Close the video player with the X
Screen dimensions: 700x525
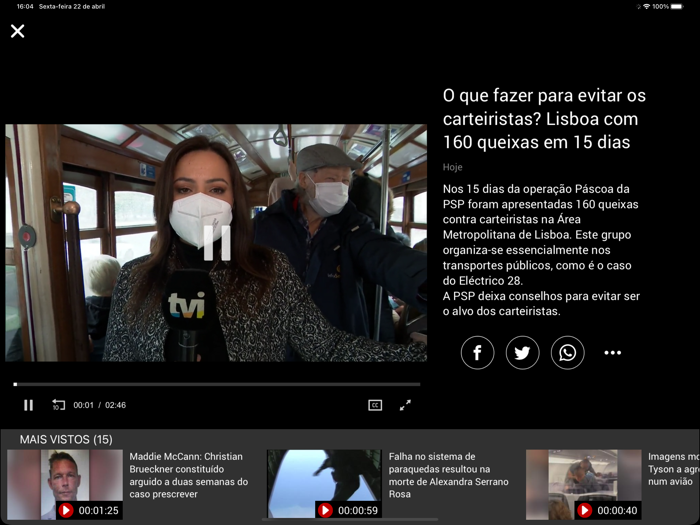[x=17, y=31]
